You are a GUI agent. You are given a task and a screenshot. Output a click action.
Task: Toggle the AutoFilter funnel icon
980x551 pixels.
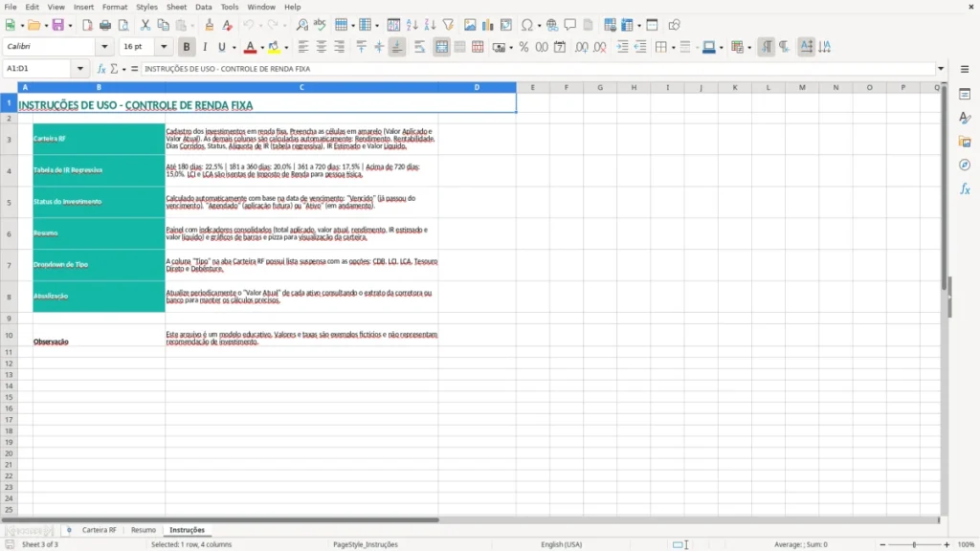coord(448,25)
